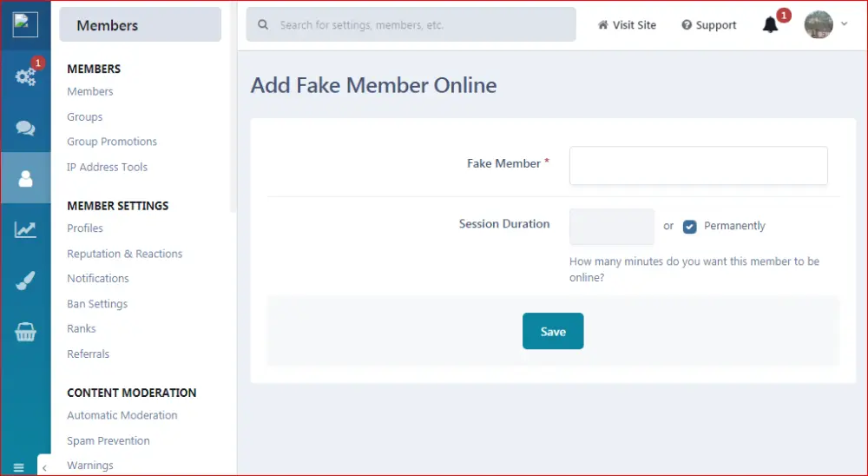Viewport: 868px width, 476px height.
Task: Open the notifications bell icon
Action: pos(770,25)
